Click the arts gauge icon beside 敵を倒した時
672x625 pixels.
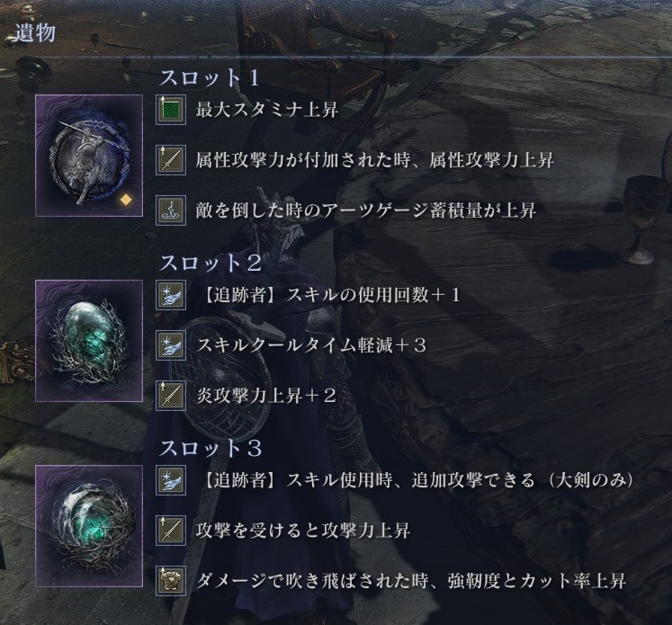(x=171, y=210)
